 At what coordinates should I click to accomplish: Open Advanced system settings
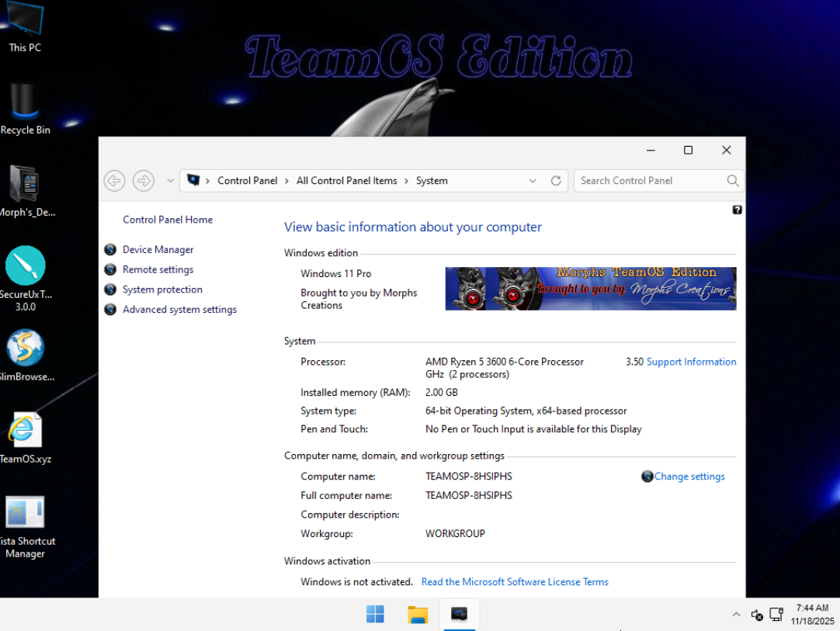tap(179, 310)
